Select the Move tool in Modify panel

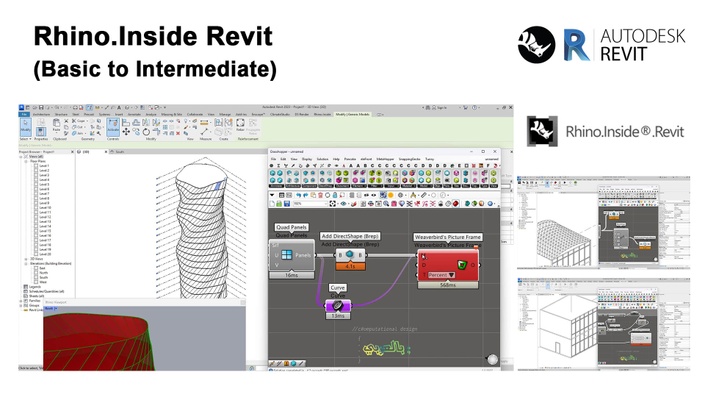[126, 131]
